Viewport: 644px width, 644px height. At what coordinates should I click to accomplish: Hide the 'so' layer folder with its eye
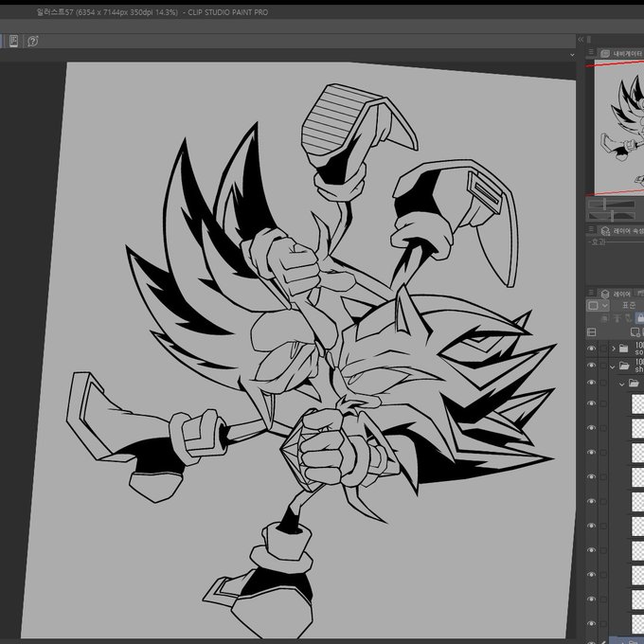(591, 349)
